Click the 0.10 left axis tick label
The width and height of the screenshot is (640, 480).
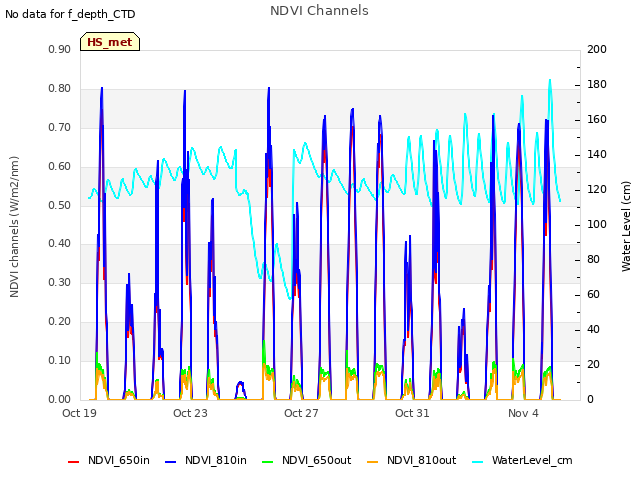[60, 360]
